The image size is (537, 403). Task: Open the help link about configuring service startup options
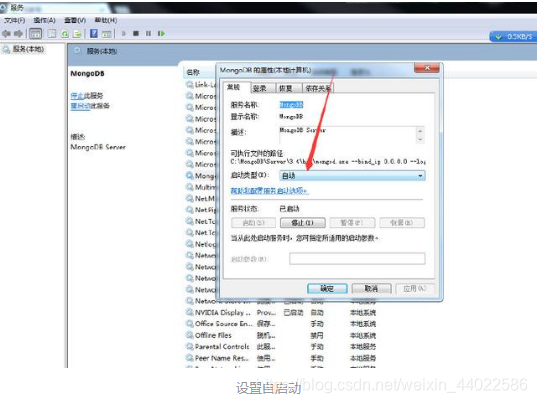(x=269, y=191)
